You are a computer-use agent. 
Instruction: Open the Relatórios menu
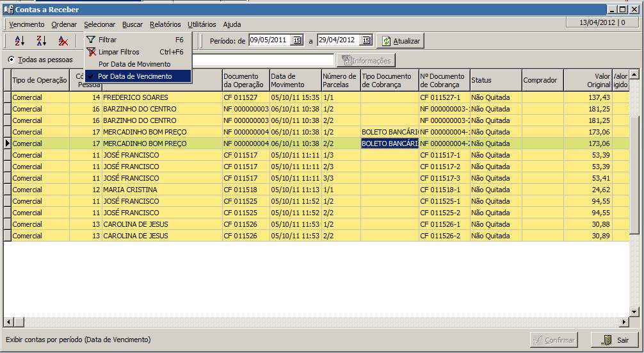click(165, 24)
